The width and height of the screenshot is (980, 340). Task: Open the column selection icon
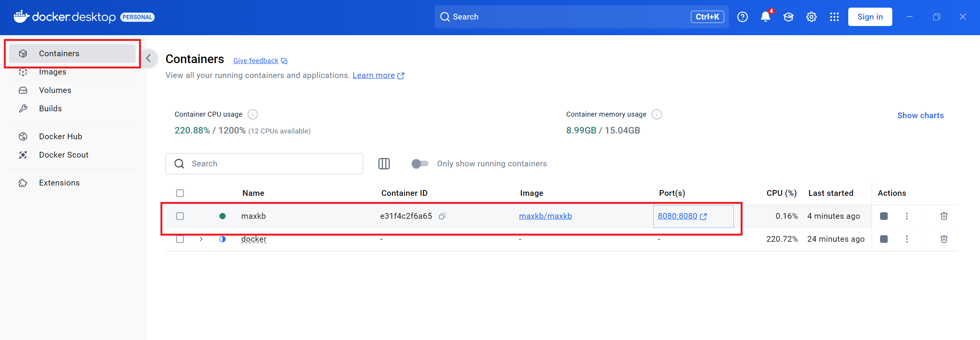[384, 164]
